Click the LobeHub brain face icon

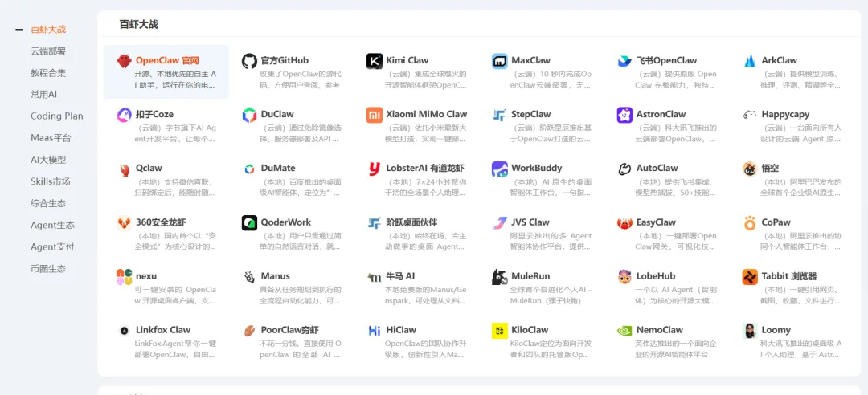pos(625,277)
